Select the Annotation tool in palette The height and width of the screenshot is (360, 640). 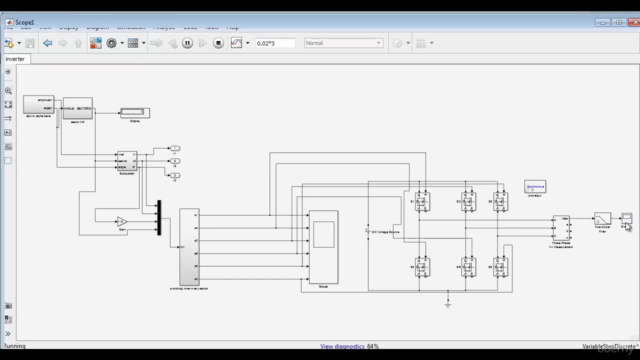coord(8,133)
